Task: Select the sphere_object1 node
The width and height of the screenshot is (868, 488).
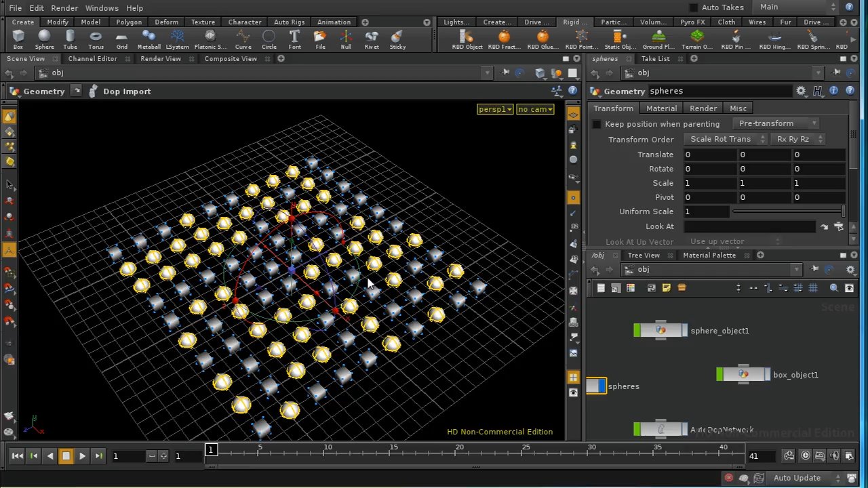Action: [660, 331]
